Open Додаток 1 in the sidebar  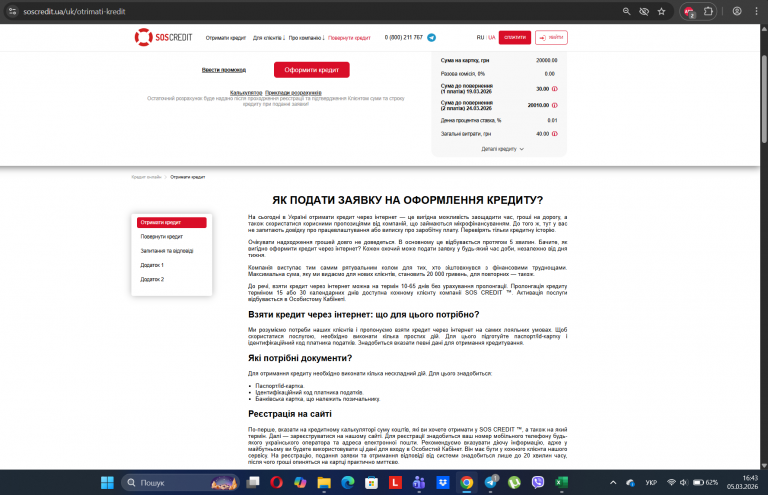pyautogui.click(x=152, y=265)
